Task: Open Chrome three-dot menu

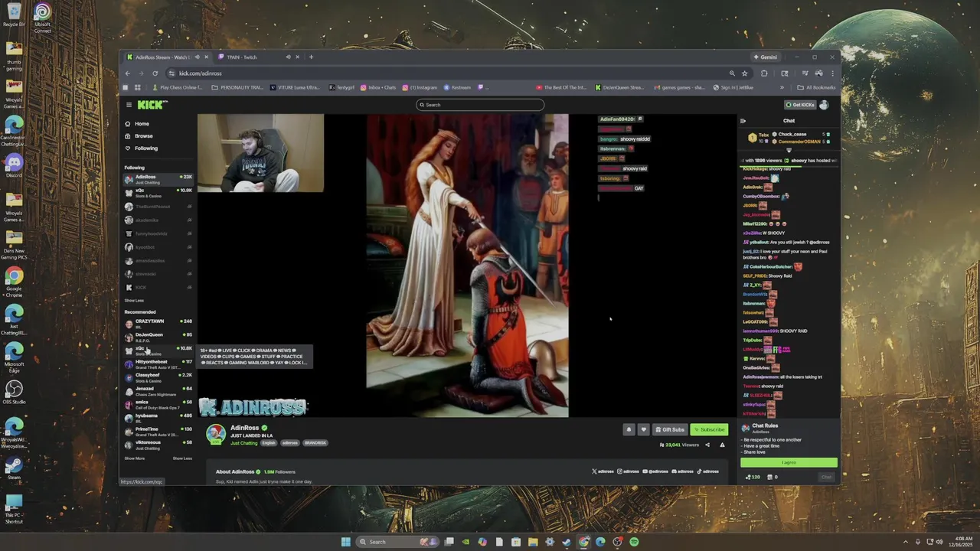Action: [832, 73]
